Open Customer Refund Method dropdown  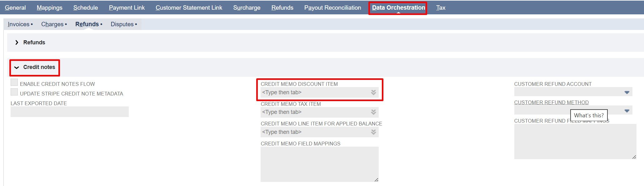(627, 111)
